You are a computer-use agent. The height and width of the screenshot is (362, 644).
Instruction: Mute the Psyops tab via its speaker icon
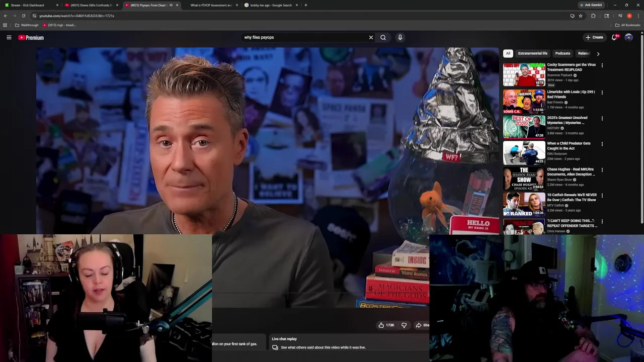click(171, 5)
